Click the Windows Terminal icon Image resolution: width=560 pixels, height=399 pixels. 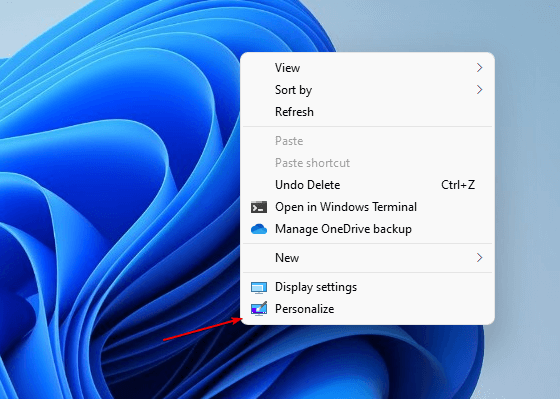pyautogui.click(x=259, y=207)
